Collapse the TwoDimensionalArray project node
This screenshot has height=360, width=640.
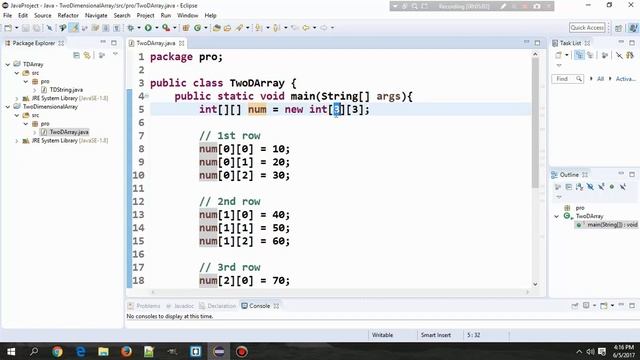click(8, 107)
